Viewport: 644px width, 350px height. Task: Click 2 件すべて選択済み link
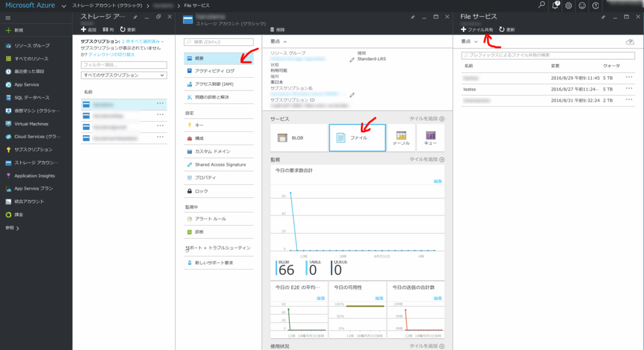[140, 41]
